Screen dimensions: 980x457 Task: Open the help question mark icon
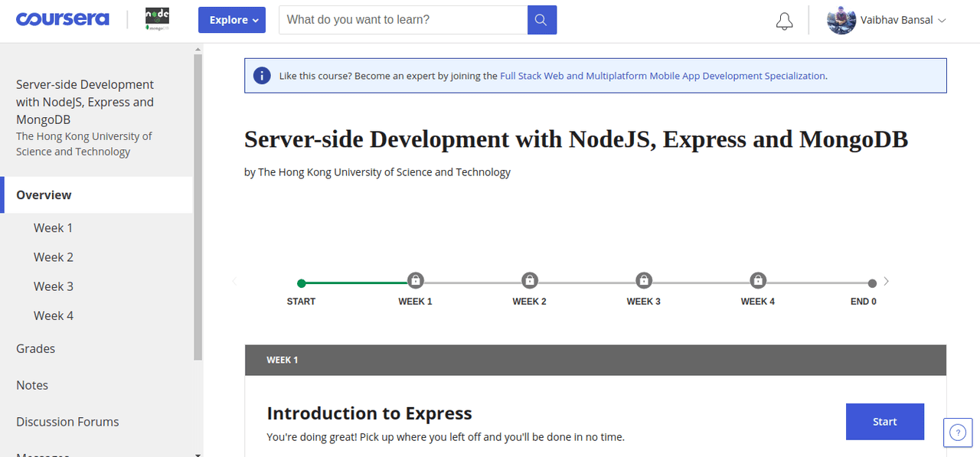pyautogui.click(x=958, y=433)
